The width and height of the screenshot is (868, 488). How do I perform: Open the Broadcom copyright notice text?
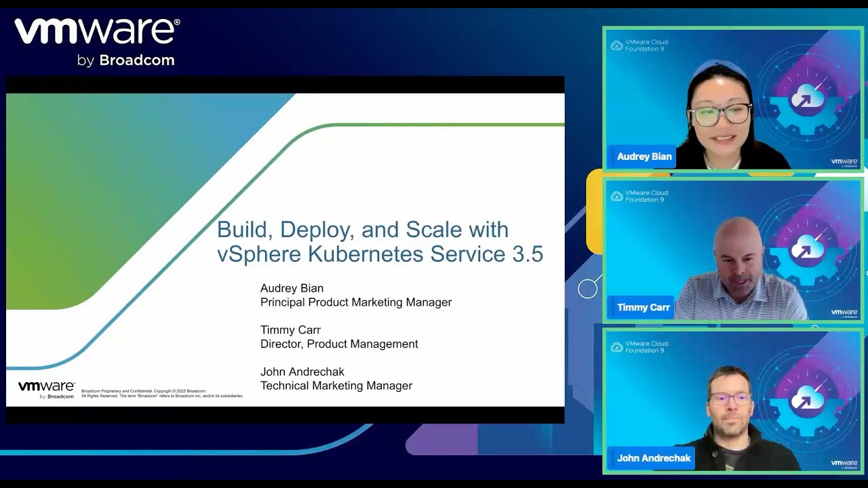[x=163, y=393]
